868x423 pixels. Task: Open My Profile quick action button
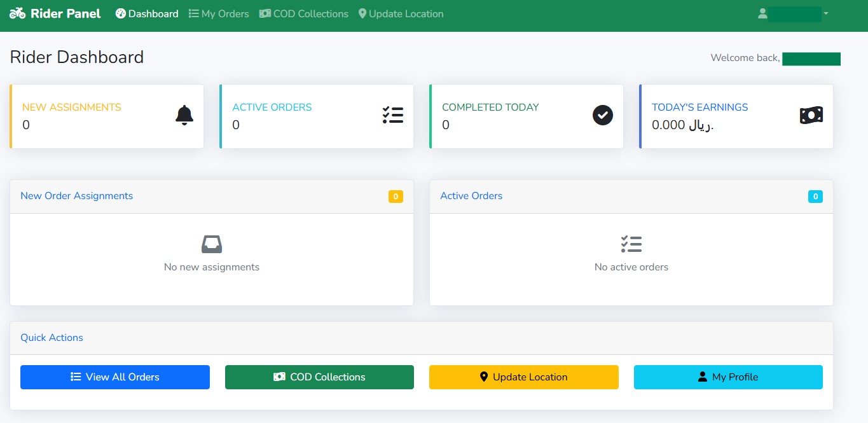(728, 377)
